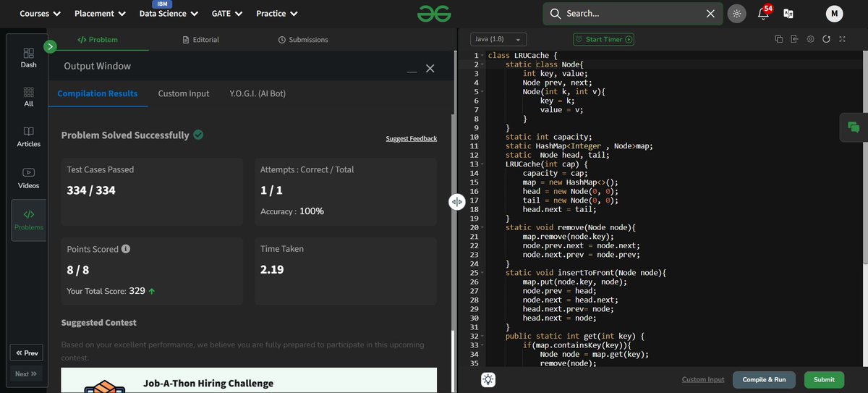Reset code with refresh icon
Viewport: 868px width, 393px height.
pos(826,39)
